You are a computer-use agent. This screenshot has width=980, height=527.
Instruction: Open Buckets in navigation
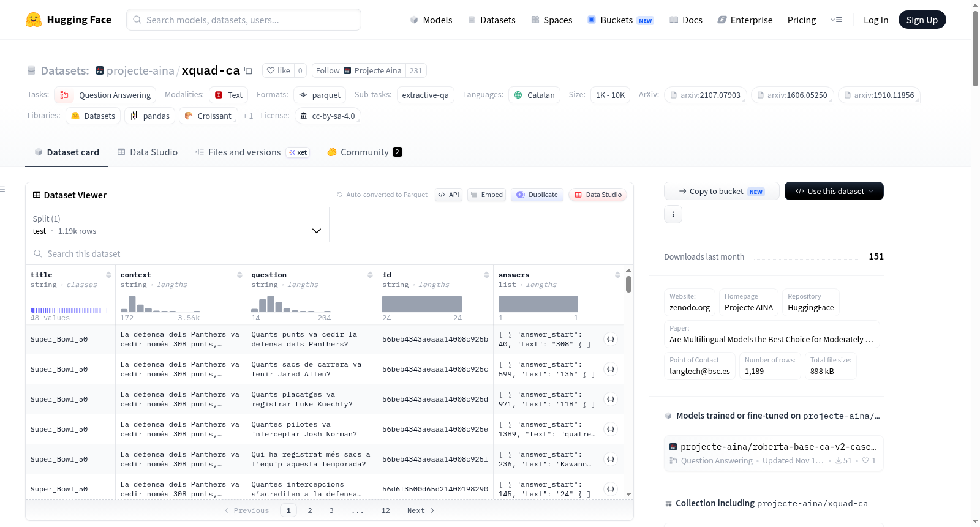click(620, 20)
